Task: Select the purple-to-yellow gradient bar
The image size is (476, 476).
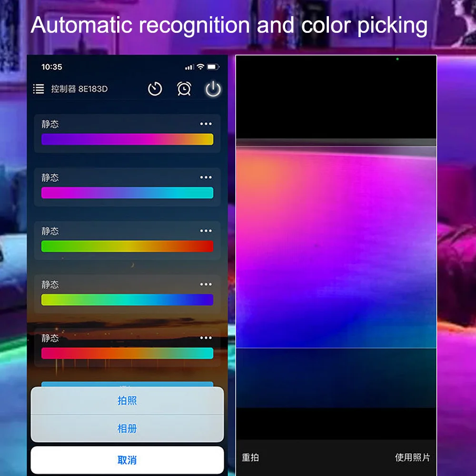Action: (x=127, y=139)
